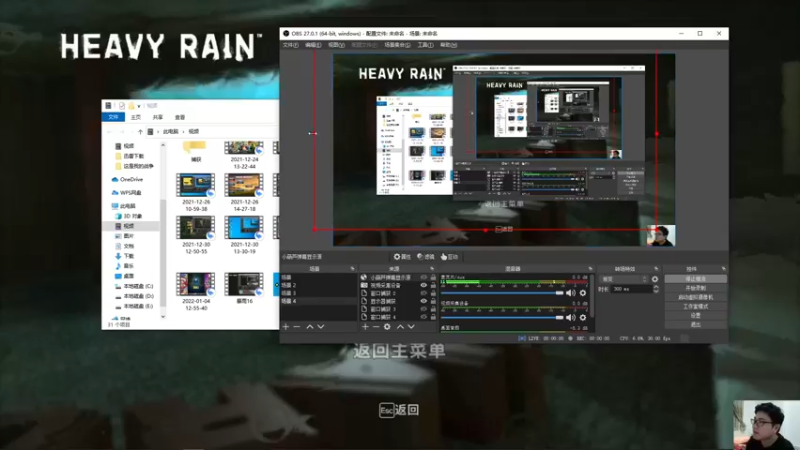
Task: Open Mic/Aux audio settings gear
Action: [x=583, y=293]
